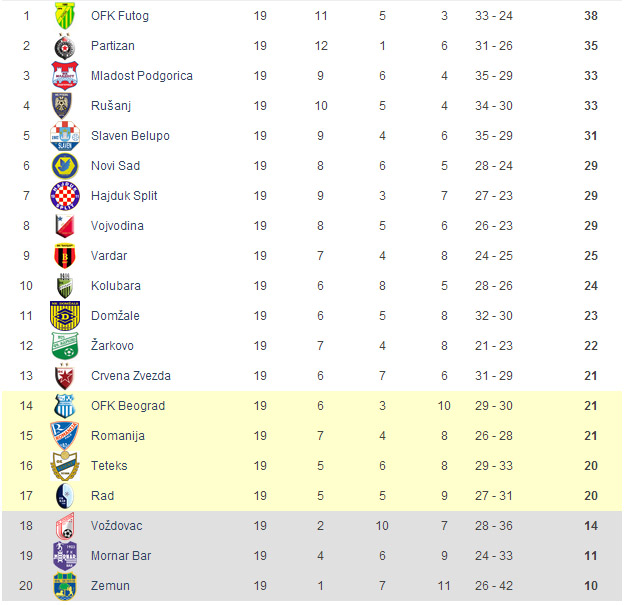Screen dimensions: 626x605
Task: Click the OFK Futog club crest
Action: [65, 16]
